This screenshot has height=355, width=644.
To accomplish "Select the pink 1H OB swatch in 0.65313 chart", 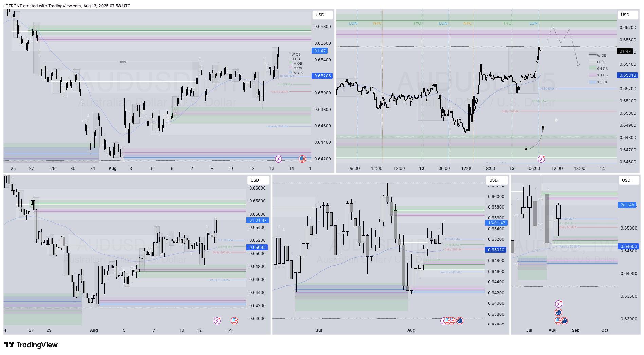I will pyautogui.click(x=593, y=75).
